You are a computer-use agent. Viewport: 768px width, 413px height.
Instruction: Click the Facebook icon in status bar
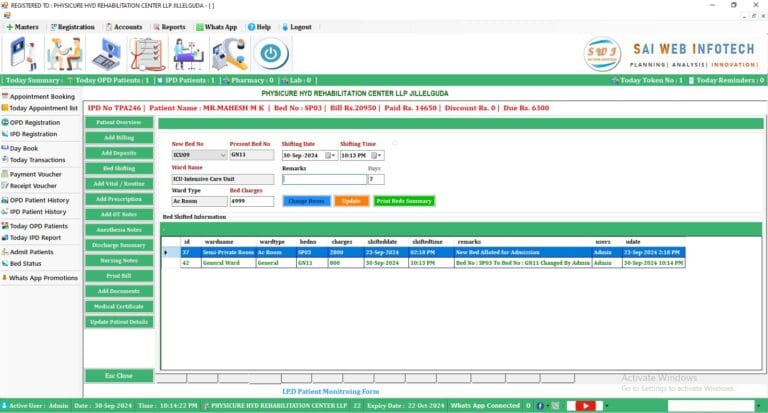pos(540,406)
